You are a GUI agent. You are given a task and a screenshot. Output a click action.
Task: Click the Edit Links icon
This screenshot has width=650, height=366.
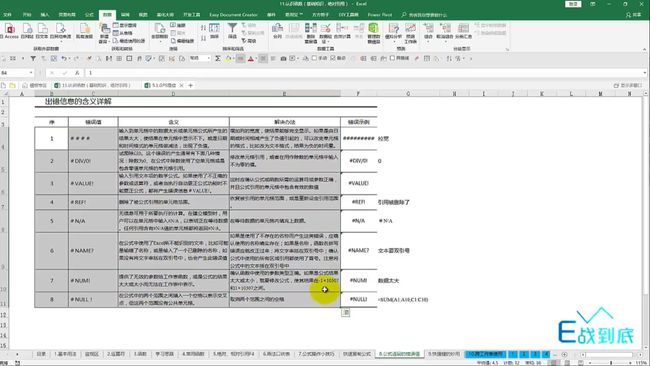(x=182, y=41)
